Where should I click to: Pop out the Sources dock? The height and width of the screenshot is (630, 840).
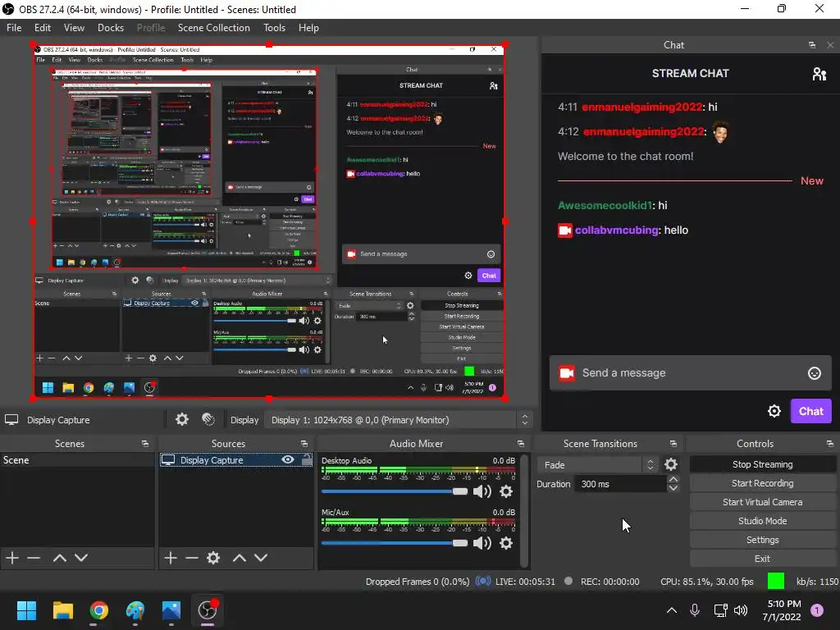click(304, 444)
